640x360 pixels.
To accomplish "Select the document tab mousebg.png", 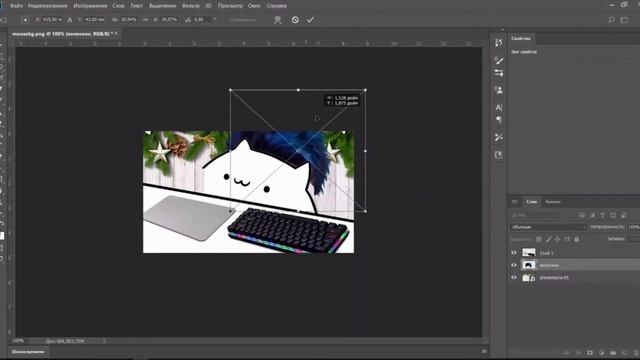I will [62, 34].
